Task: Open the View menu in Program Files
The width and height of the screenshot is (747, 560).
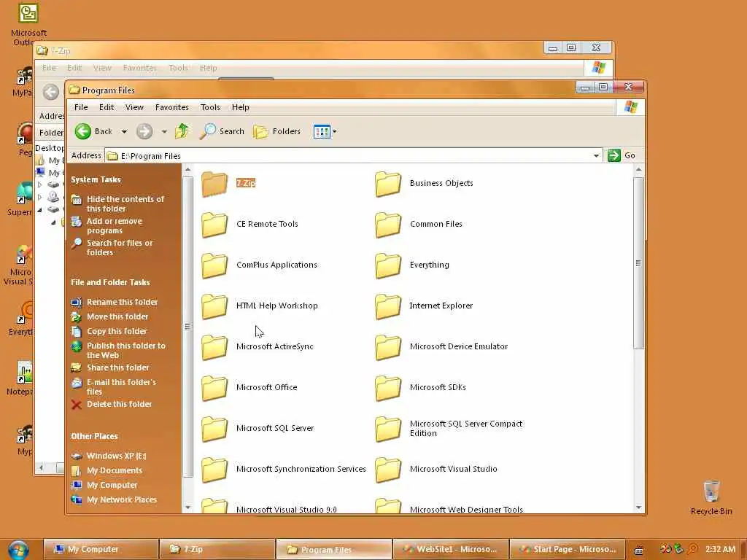Action: [134, 107]
